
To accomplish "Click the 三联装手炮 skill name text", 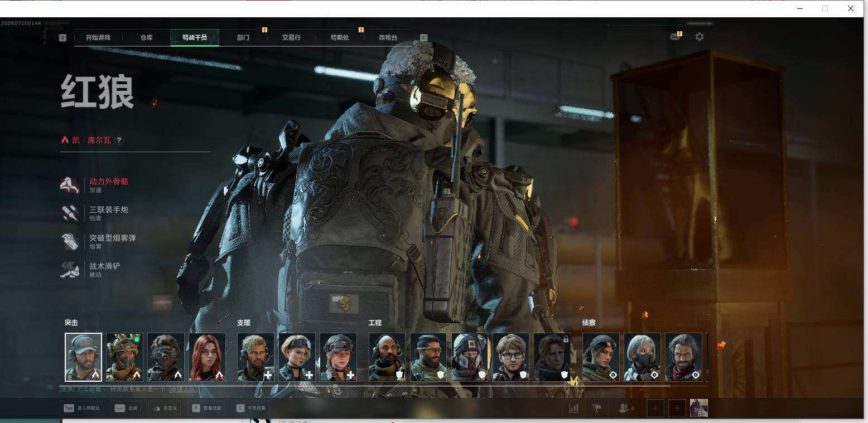I will (109, 210).
